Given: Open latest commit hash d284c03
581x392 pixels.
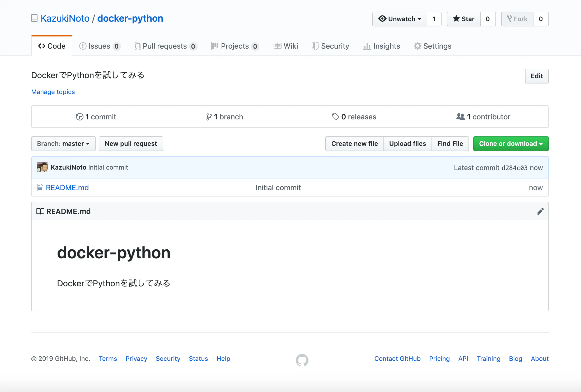Looking at the screenshot, I should 514,168.
